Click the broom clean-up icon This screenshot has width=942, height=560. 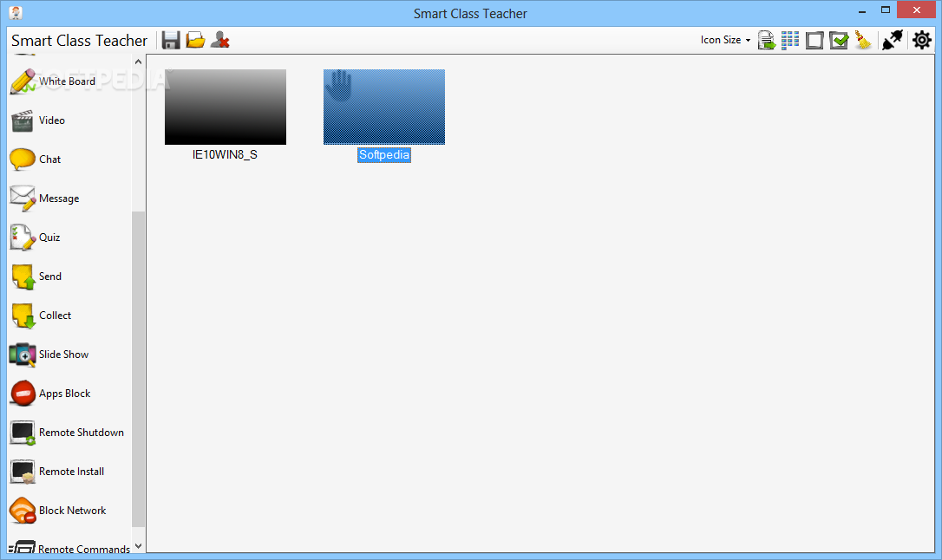[x=863, y=40]
